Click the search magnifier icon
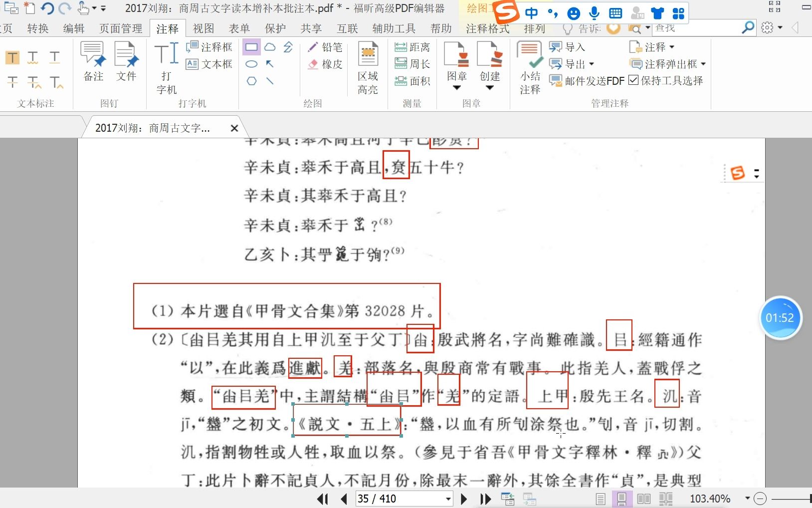The image size is (812, 508). 748,27
